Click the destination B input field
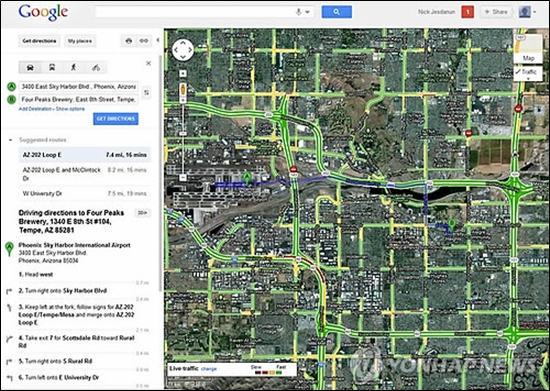Image resolution: width=550 pixels, height=391 pixels. click(x=79, y=100)
